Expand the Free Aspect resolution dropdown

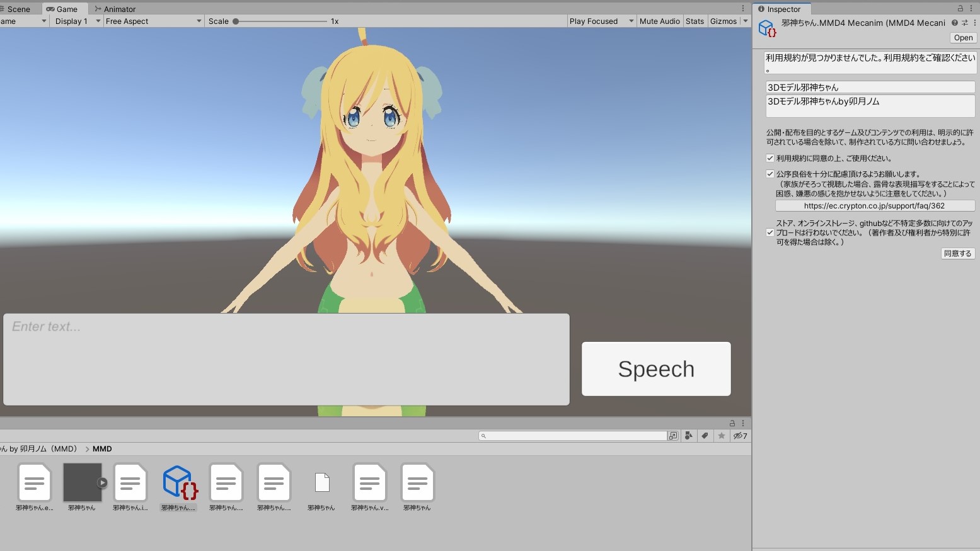tap(153, 21)
